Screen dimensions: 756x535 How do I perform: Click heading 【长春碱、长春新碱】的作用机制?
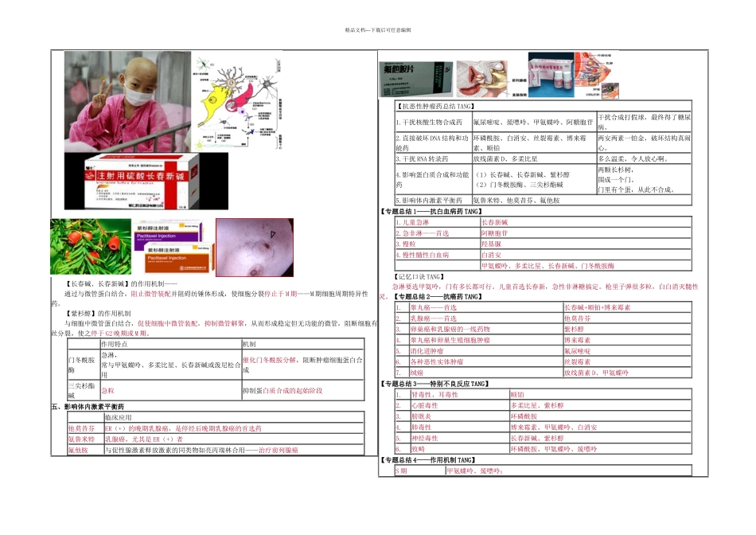click(x=122, y=283)
